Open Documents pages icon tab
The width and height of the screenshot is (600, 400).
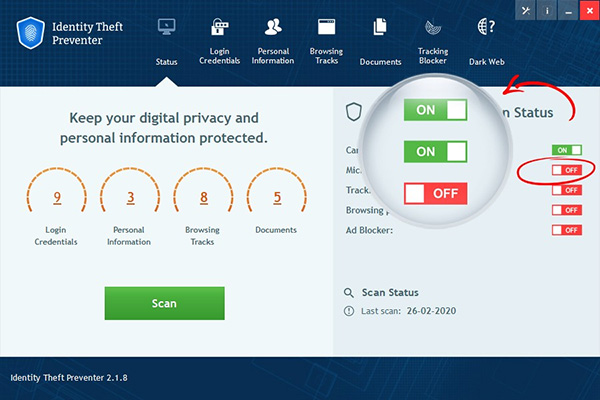point(380,41)
